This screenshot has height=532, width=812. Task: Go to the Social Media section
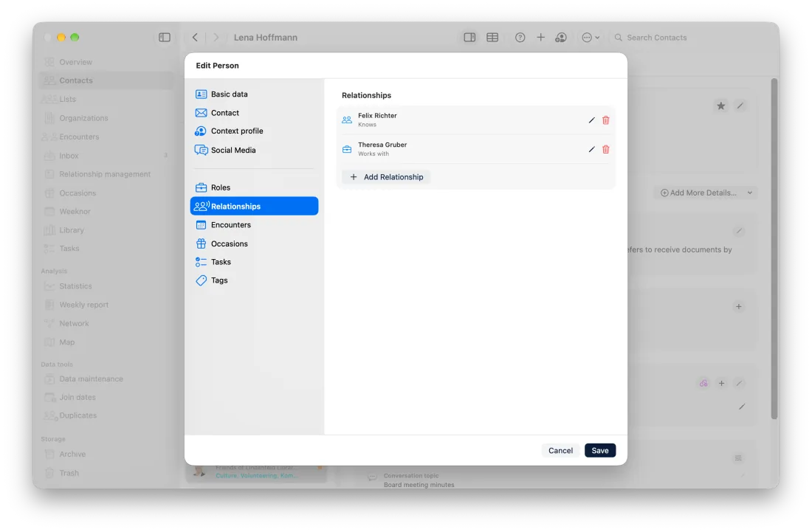tap(254, 150)
